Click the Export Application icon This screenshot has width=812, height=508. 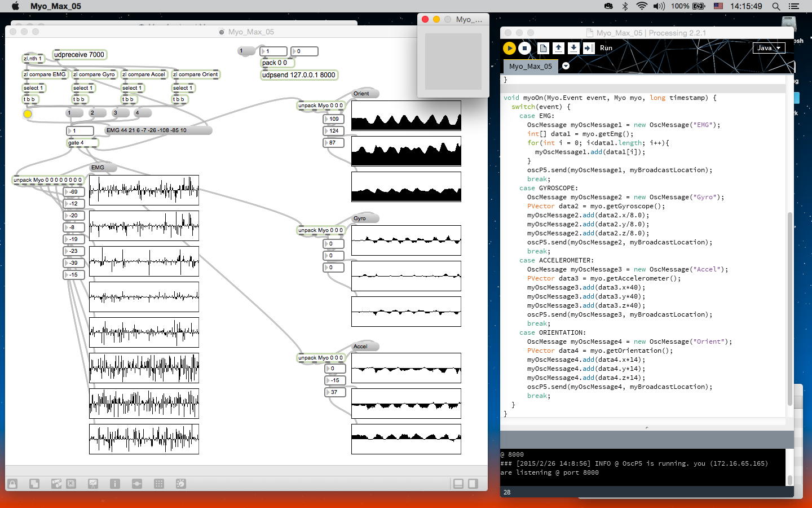click(588, 49)
